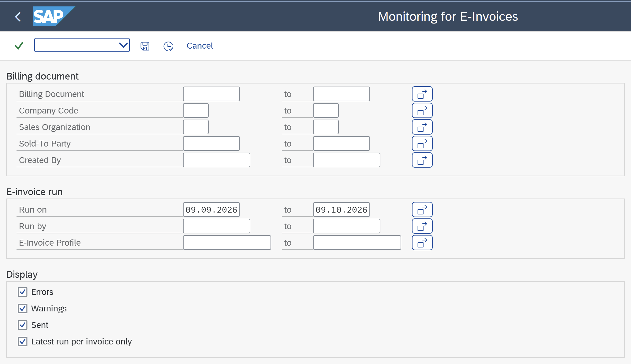Click the SAP logo
Screen dimensions: 631x364
(x=54, y=16)
